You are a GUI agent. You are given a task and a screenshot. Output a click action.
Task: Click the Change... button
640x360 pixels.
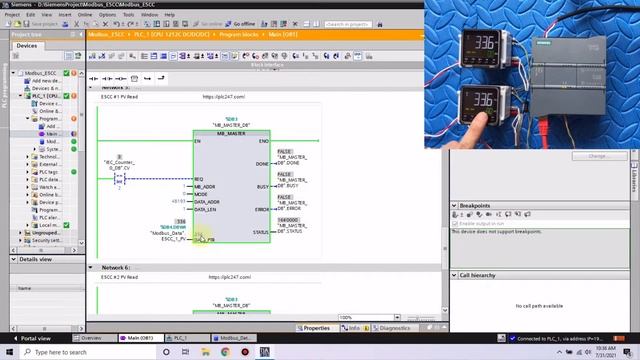tap(599, 156)
